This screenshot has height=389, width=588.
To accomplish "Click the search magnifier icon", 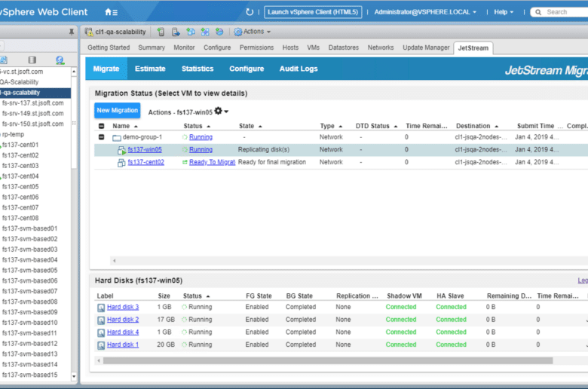I will point(538,12).
